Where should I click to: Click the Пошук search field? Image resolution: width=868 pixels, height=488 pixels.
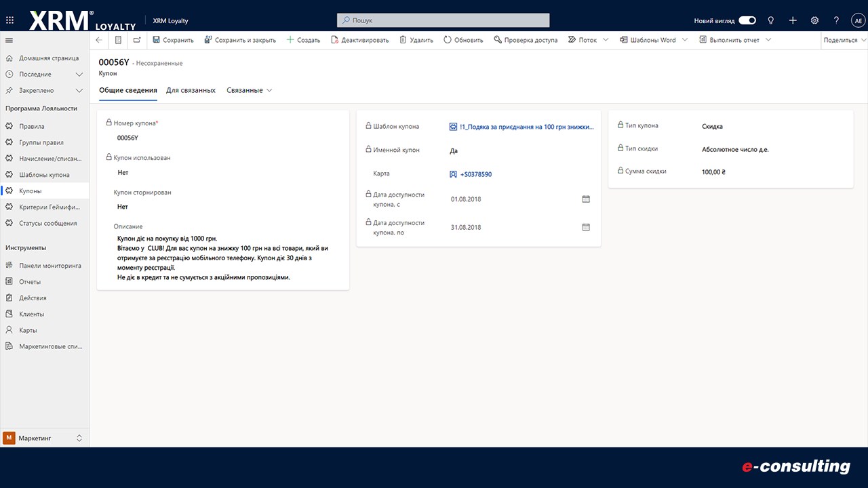point(443,20)
